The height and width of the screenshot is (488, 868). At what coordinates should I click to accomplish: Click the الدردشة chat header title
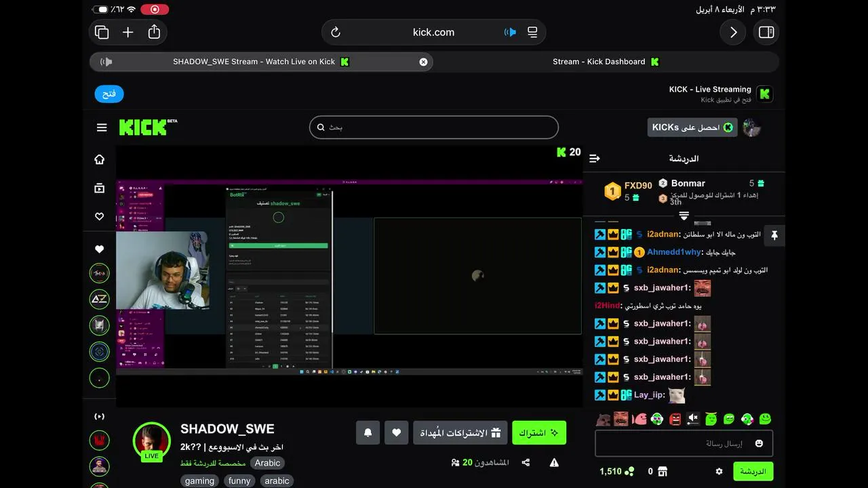(684, 159)
